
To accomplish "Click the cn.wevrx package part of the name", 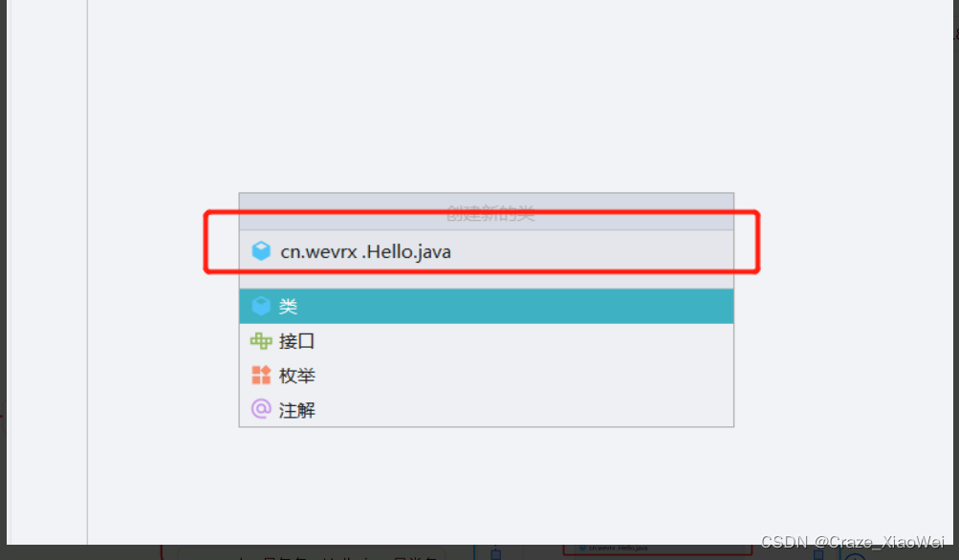I will (318, 251).
